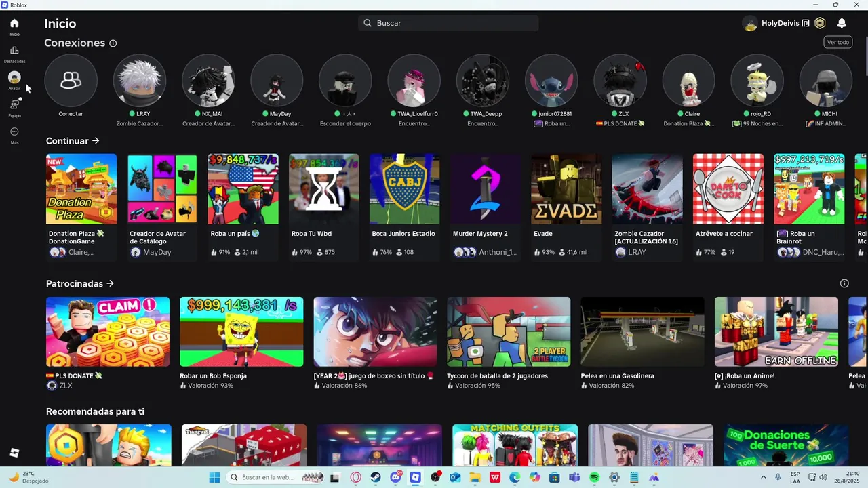The width and height of the screenshot is (868, 488).
Task: Click the Windows Start button
Action: tap(214, 477)
